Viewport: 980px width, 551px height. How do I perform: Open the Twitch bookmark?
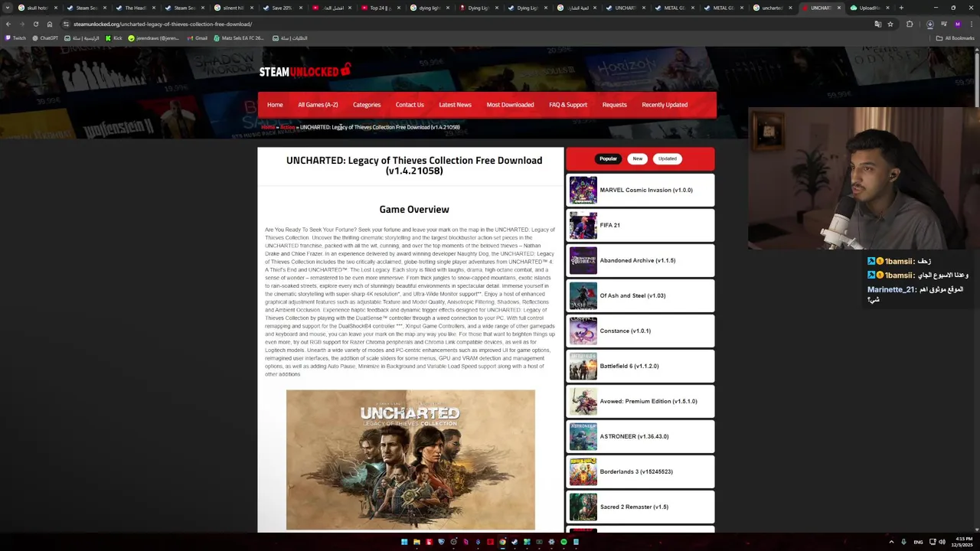pyautogui.click(x=15, y=38)
